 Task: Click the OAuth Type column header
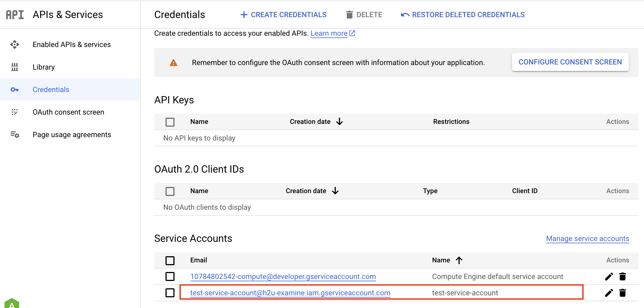coord(430,191)
